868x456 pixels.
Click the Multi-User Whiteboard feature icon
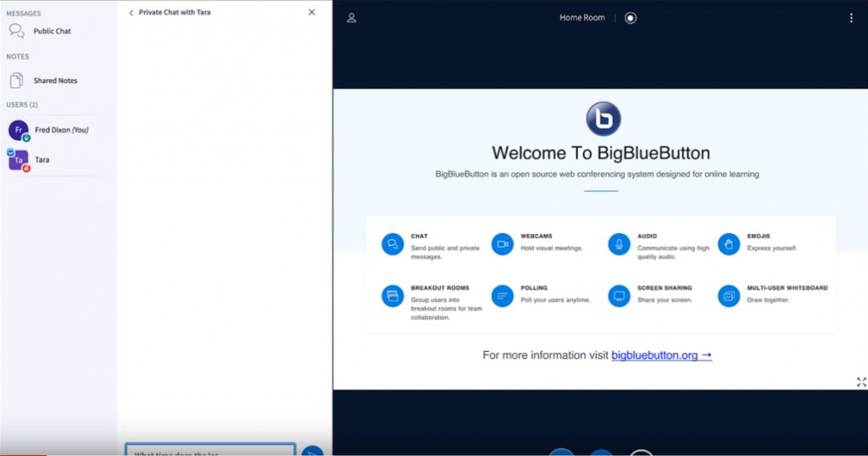click(729, 296)
